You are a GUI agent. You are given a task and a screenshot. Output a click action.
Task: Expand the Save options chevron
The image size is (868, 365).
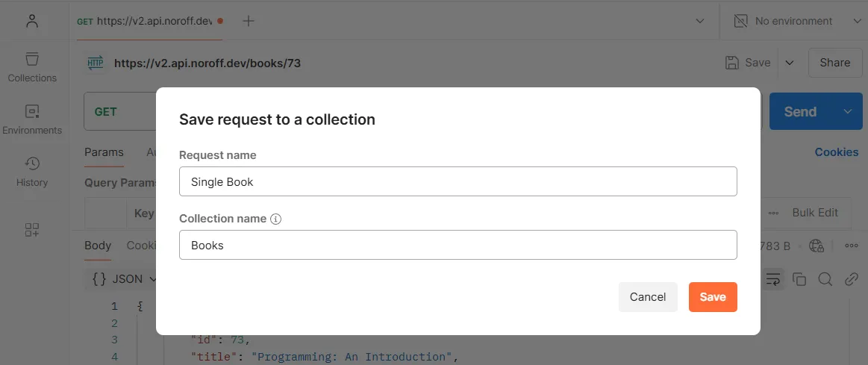tap(790, 63)
